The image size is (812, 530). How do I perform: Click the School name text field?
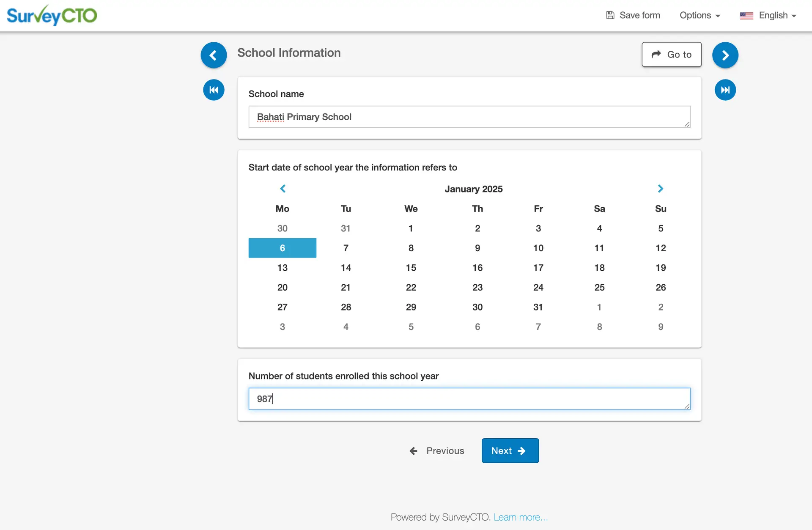pyautogui.click(x=469, y=117)
